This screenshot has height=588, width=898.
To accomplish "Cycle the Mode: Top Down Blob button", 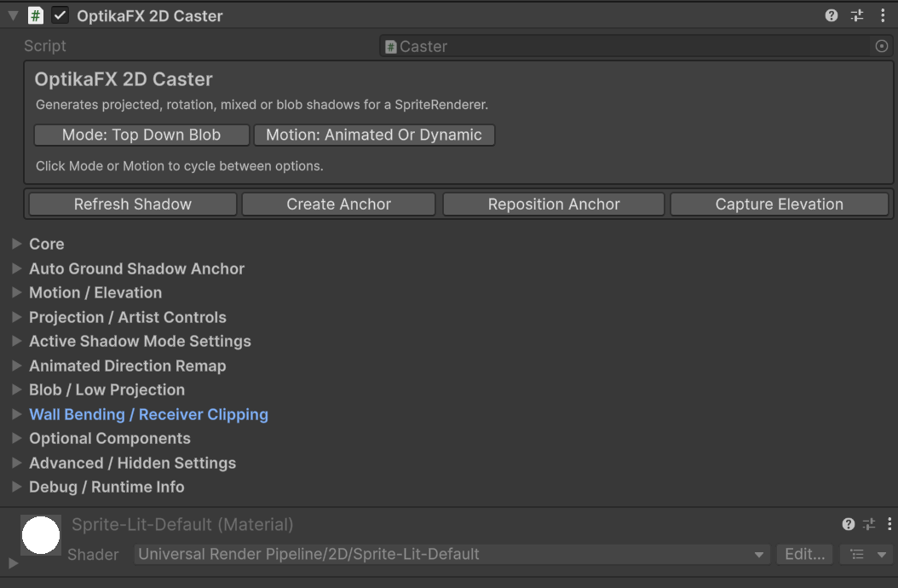I will click(x=141, y=135).
